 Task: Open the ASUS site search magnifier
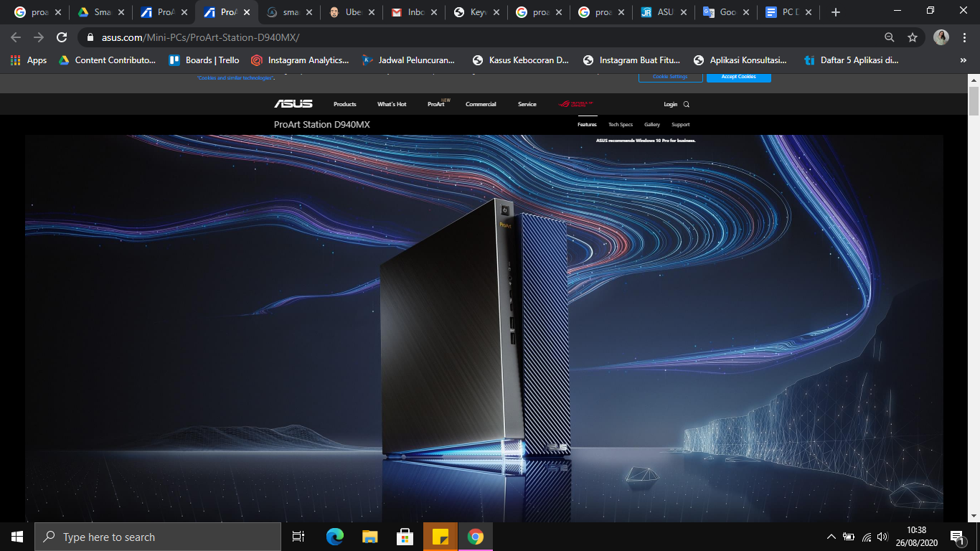687,104
